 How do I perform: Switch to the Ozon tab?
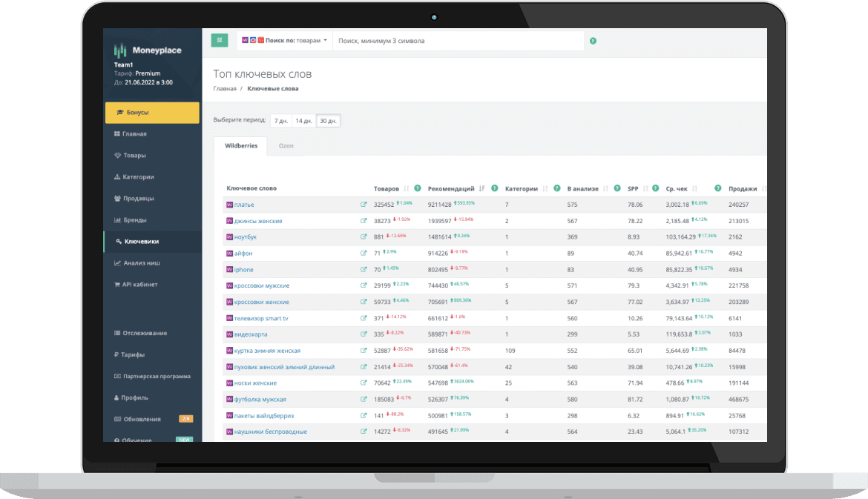click(x=286, y=146)
